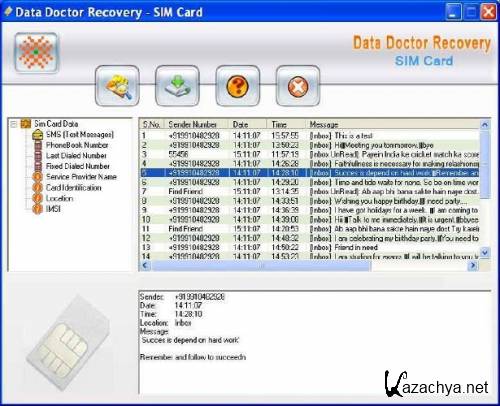This screenshot has height=406, width=500.
Task: Click the Service Provider Name icon
Action: 38,177
